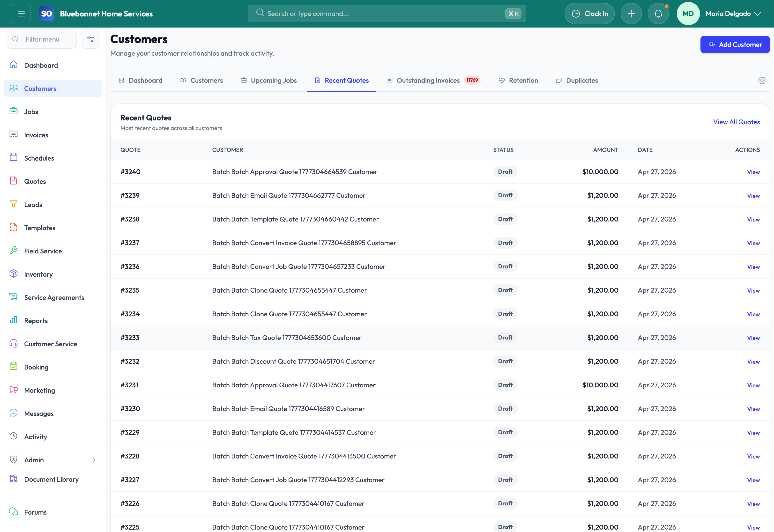View quote #3240
This screenshot has height=532, width=774.
pos(753,172)
